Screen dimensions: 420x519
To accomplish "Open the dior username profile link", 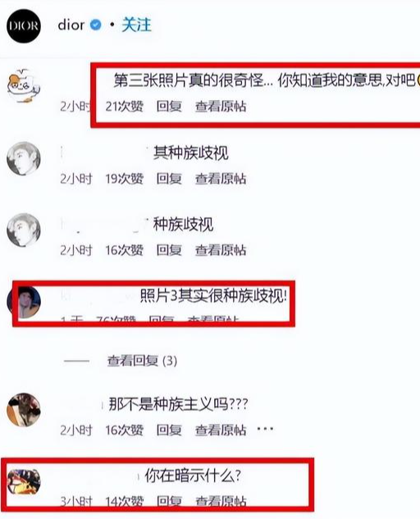I will (71, 25).
